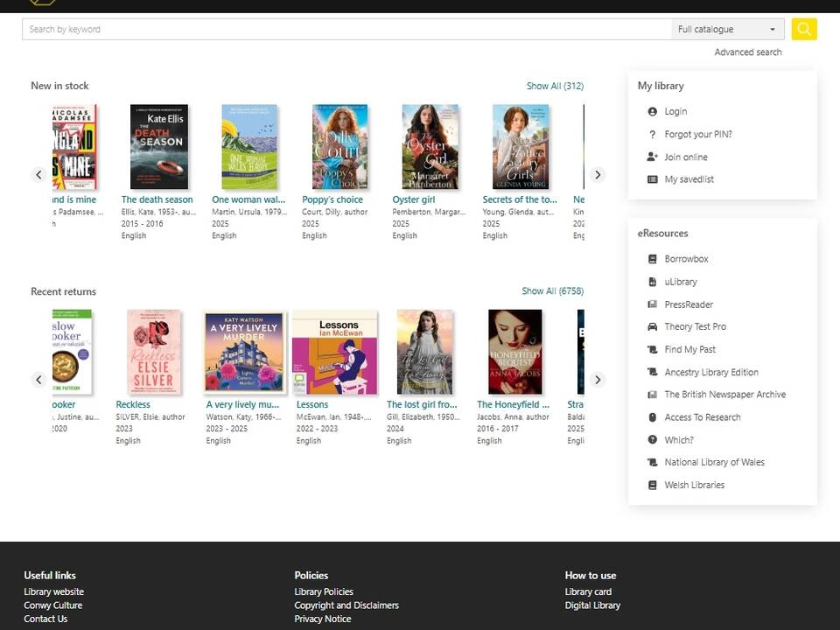This screenshot has width=840, height=630.
Task: Click the Access To Research icon
Action: click(x=652, y=417)
